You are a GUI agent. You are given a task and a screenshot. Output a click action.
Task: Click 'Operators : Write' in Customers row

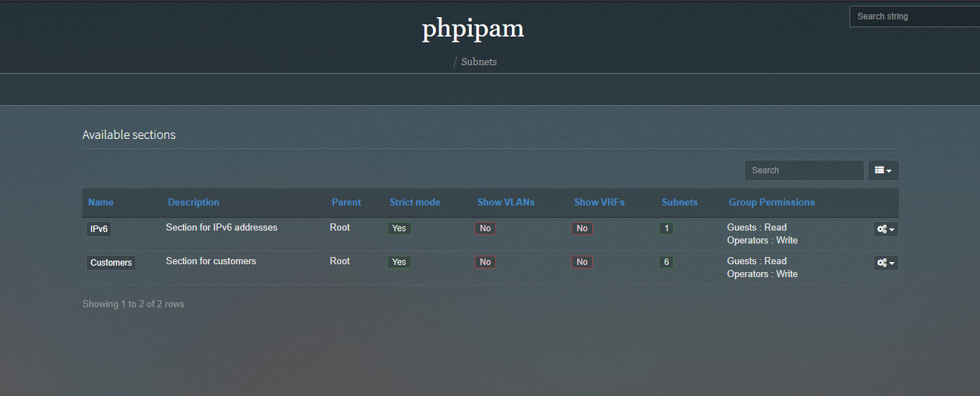(762, 274)
